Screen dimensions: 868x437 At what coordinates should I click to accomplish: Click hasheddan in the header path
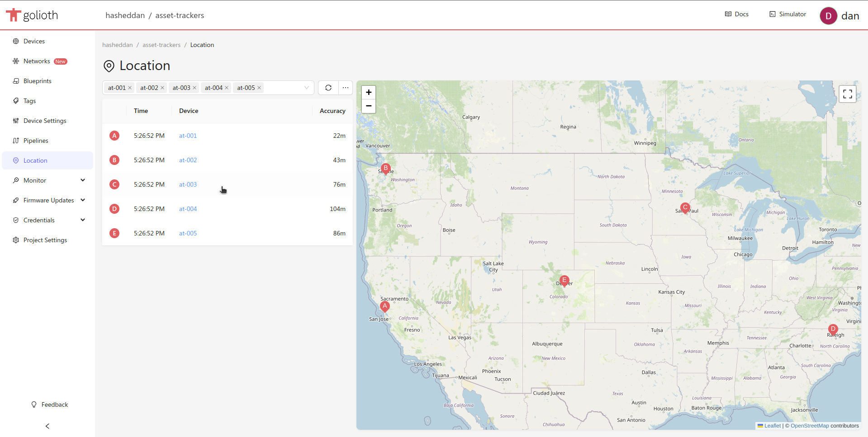(125, 15)
